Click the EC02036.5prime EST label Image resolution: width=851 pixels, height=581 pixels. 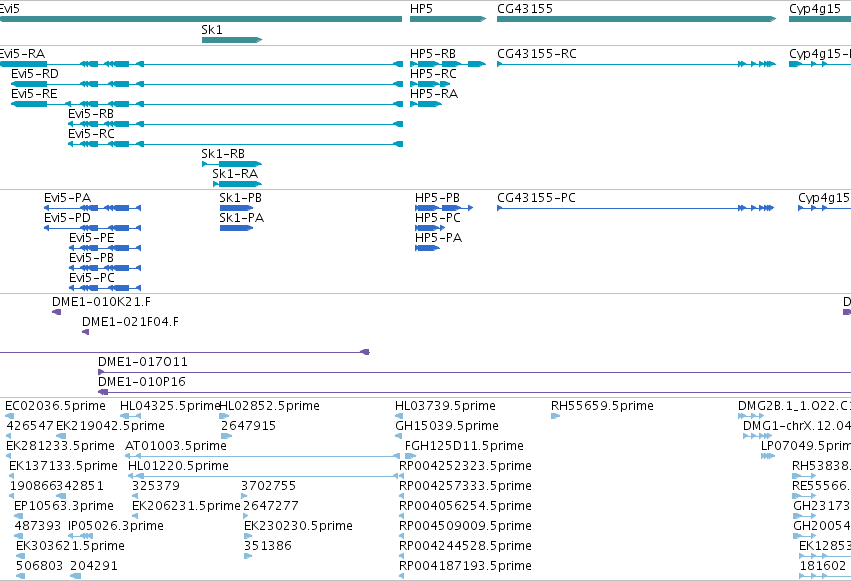pos(55,406)
